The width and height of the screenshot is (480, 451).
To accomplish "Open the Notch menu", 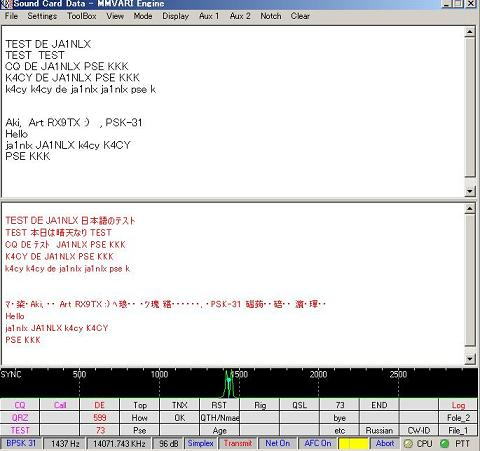I will [271, 16].
